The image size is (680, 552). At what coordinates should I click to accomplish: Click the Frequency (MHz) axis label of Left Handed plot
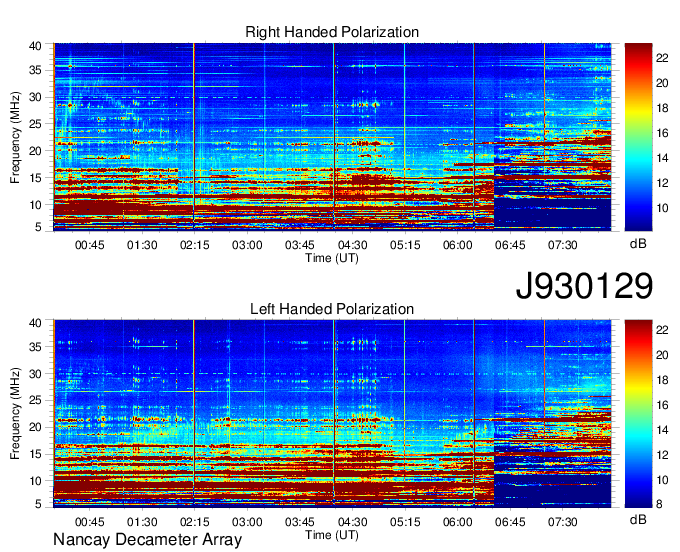tap(15, 414)
